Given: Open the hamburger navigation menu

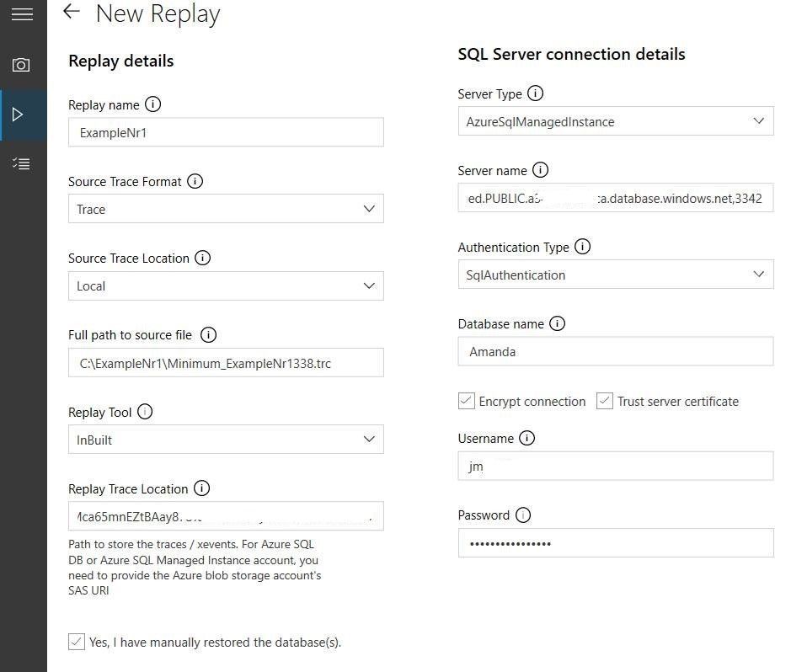Looking at the screenshot, I should (22, 14).
